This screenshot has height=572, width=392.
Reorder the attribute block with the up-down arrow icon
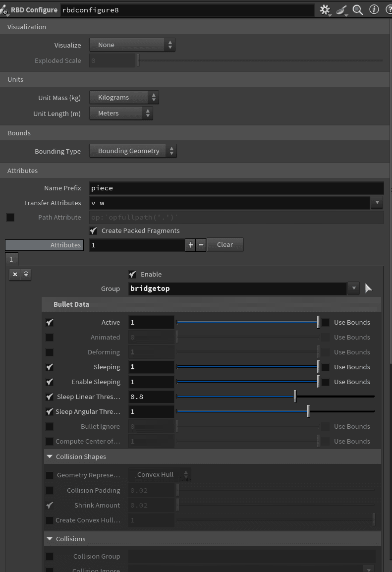coord(25,274)
